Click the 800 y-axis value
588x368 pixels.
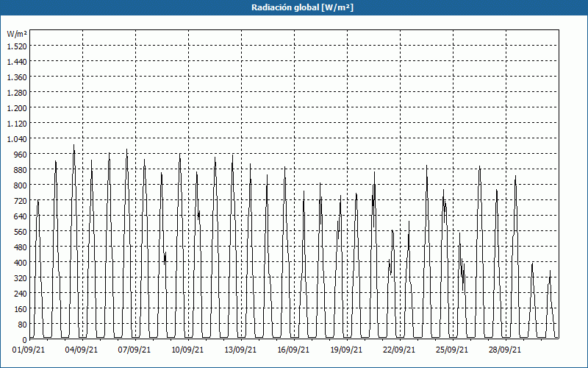[21, 185]
